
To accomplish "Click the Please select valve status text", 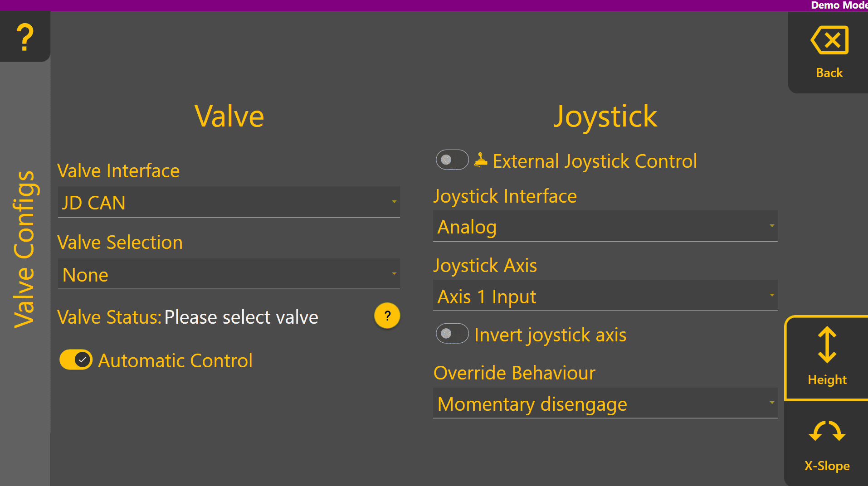I will 241,317.
